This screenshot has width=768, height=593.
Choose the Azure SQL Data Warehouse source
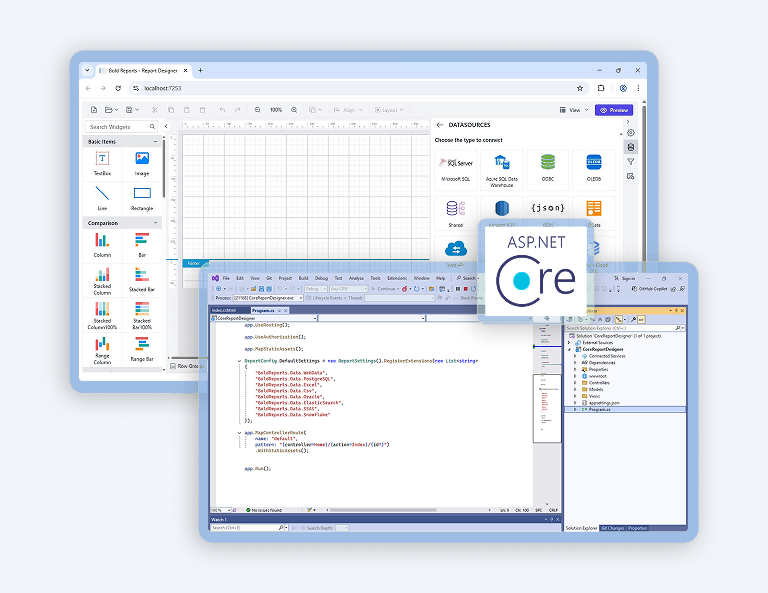[x=502, y=169]
